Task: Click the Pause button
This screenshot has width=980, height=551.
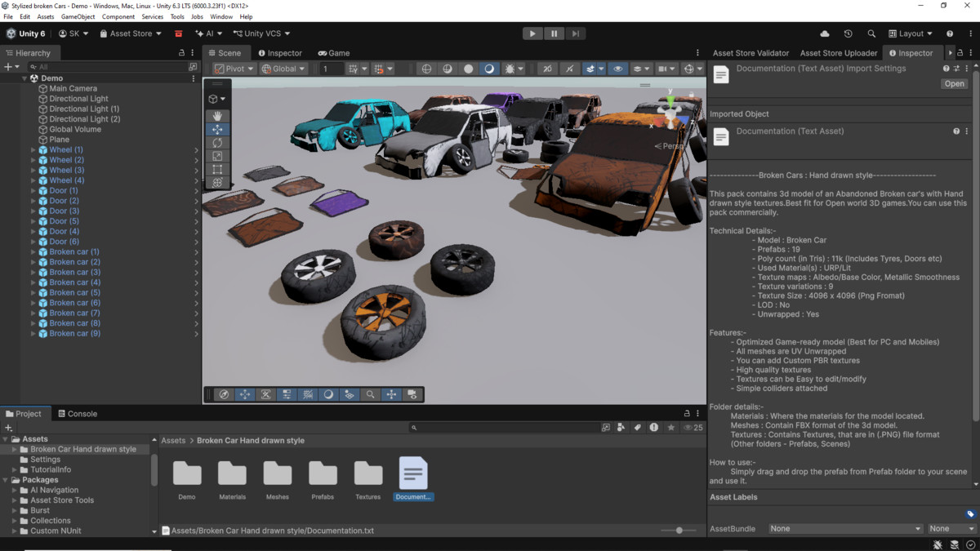Action: tap(554, 33)
